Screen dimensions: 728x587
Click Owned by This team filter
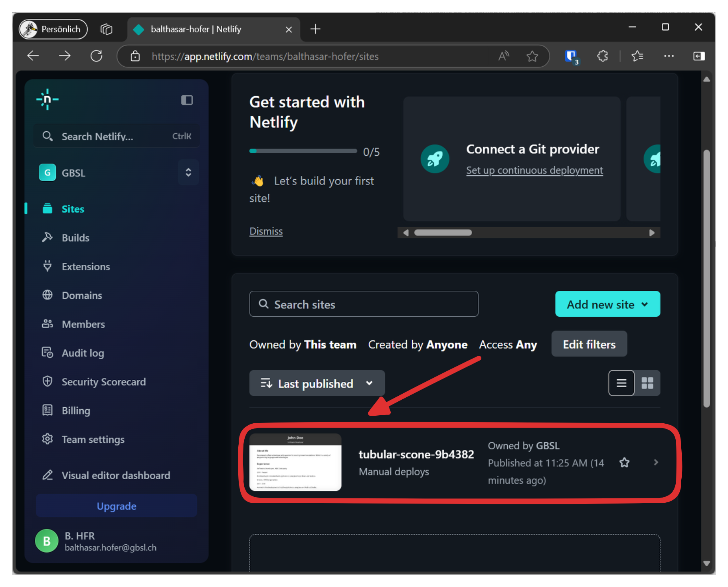tap(303, 344)
